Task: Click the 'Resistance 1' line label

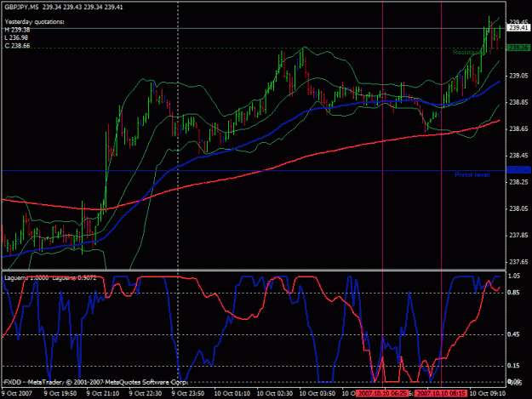Action: tap(472, 52)
